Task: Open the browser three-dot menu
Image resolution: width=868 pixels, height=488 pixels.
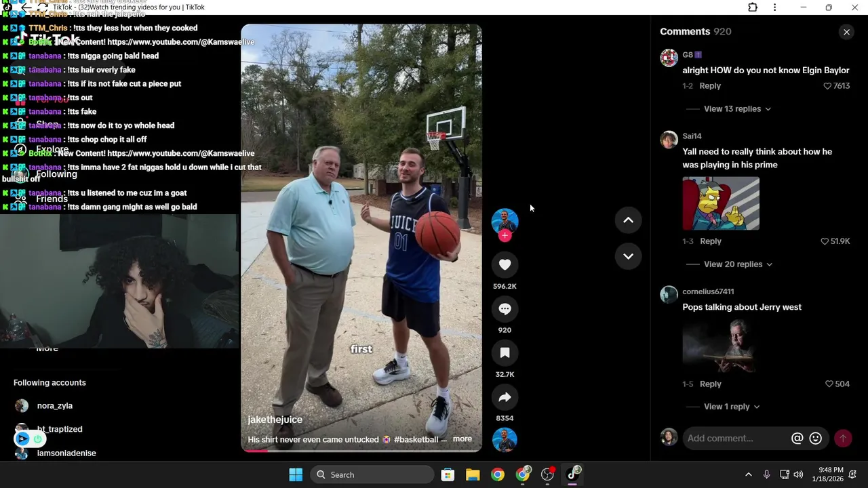Action: (774, 7)
